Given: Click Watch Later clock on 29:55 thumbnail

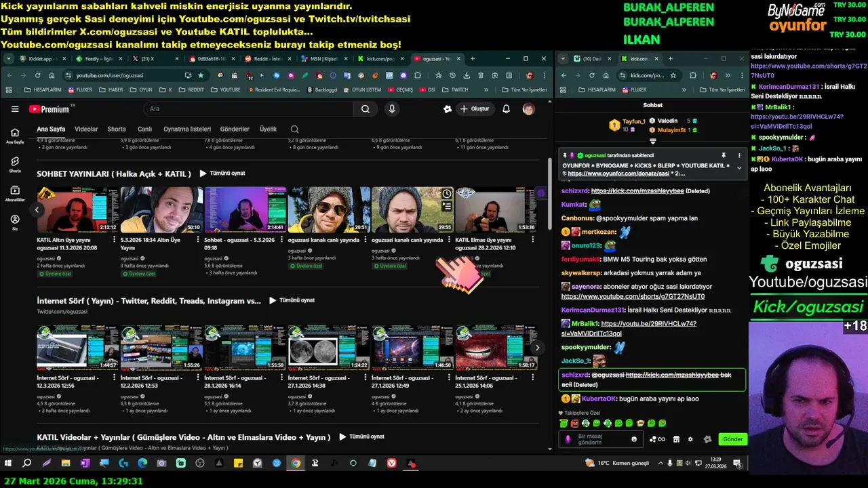Looking at the screenshot, I should click(446, 194).
